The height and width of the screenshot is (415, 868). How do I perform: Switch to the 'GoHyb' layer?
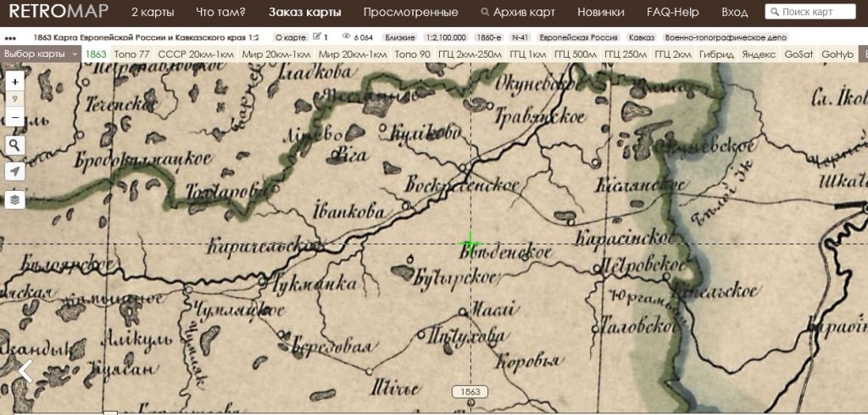click(837, 54)
